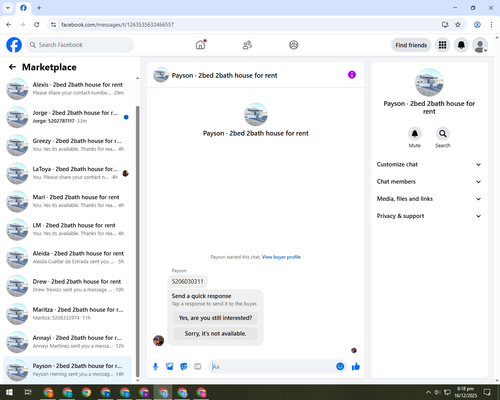500x400 pixels.
Task: Click the purple conversation information icon
Action: (352, 75)
